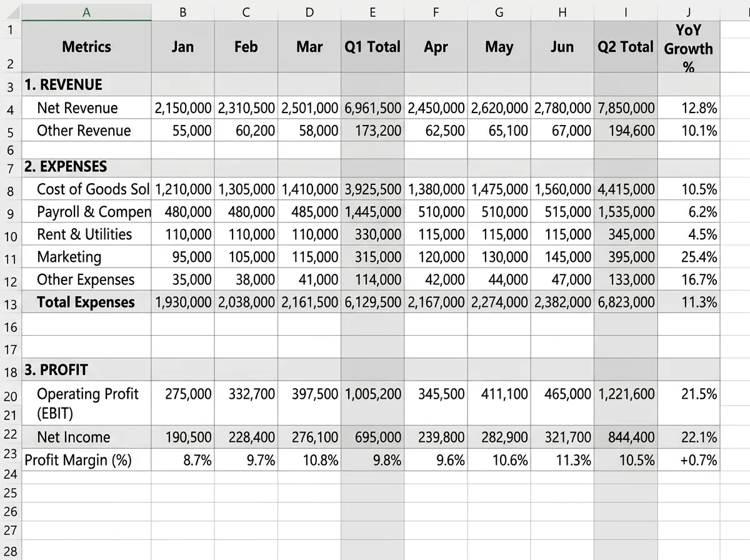
Task: Click the YoY Growth % header cell
Action: (x=689, y=47)
